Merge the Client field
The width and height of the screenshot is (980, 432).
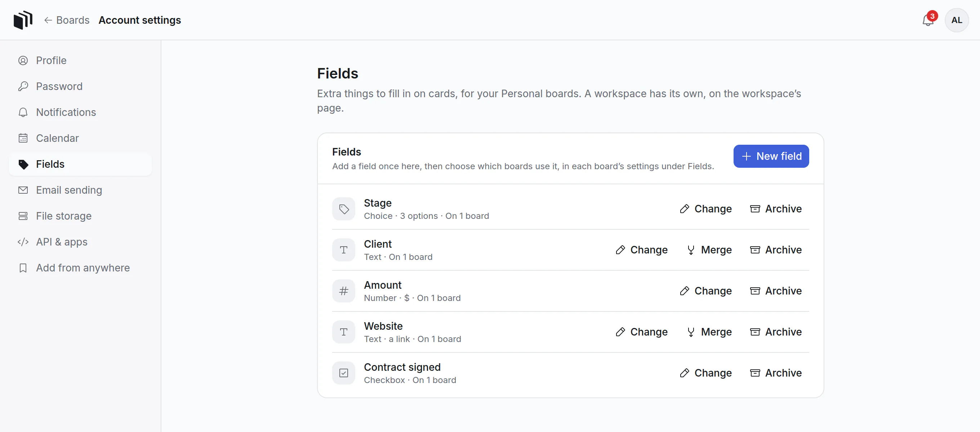tap(709, 250)
